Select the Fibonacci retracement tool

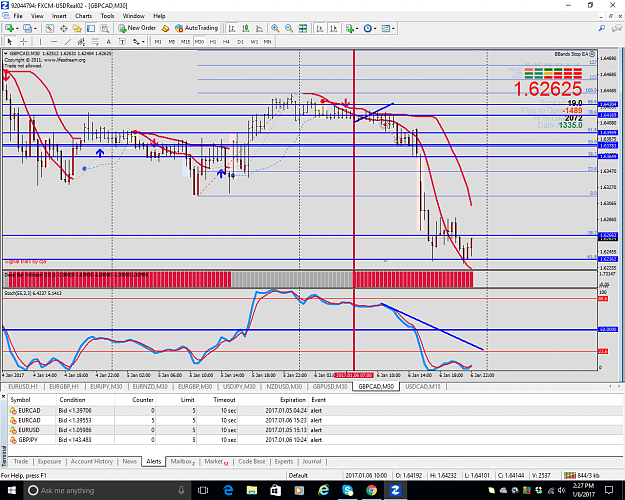coord(95,41)
